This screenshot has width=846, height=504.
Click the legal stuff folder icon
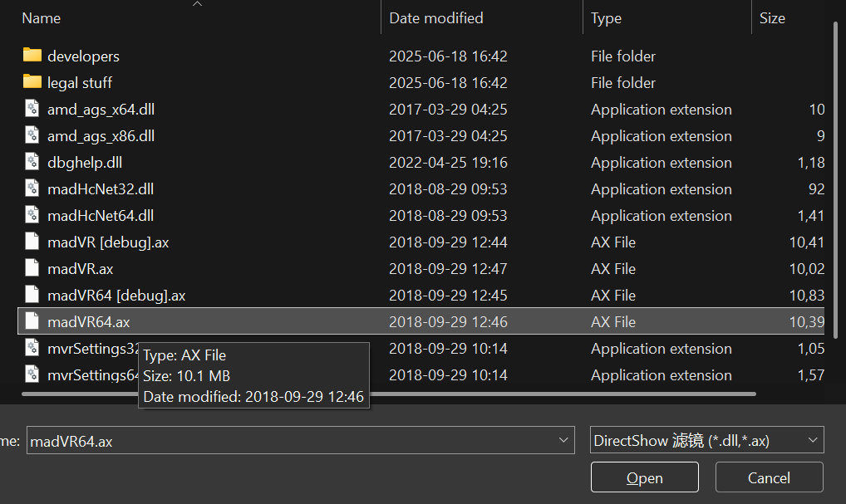point(32,81)
